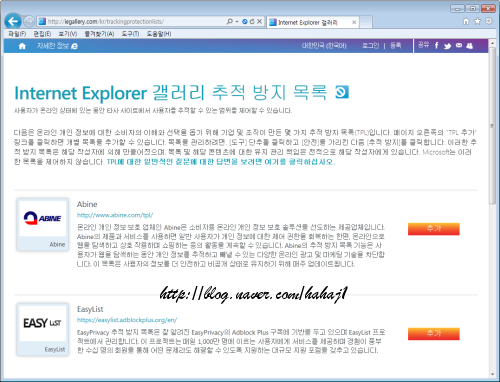Select the Internet Explorer 갤러리 tab

click(308, 22)
